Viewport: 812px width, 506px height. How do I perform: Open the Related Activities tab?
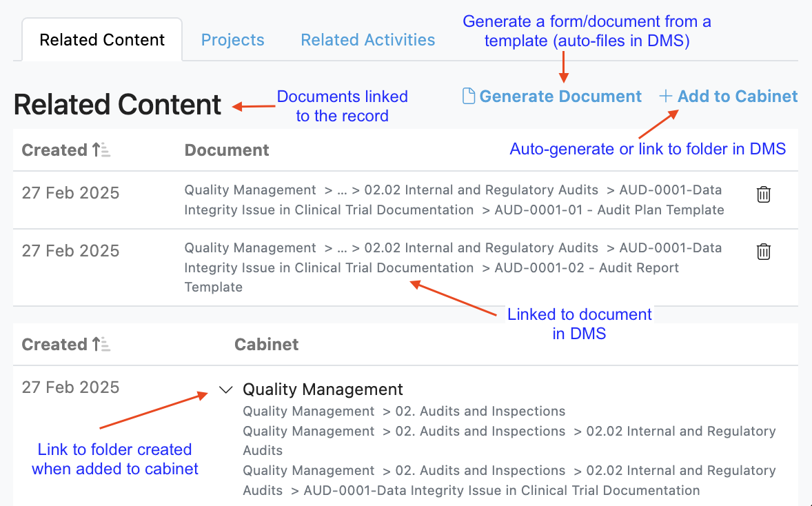(x=367, y=40)
